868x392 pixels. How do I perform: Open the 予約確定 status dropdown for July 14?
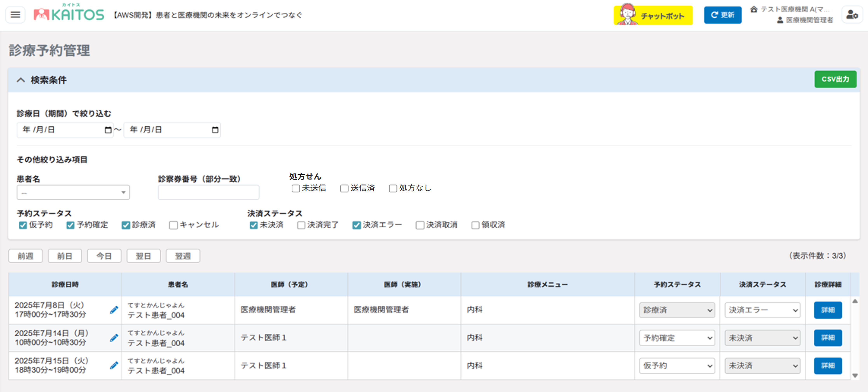[677, 338]
